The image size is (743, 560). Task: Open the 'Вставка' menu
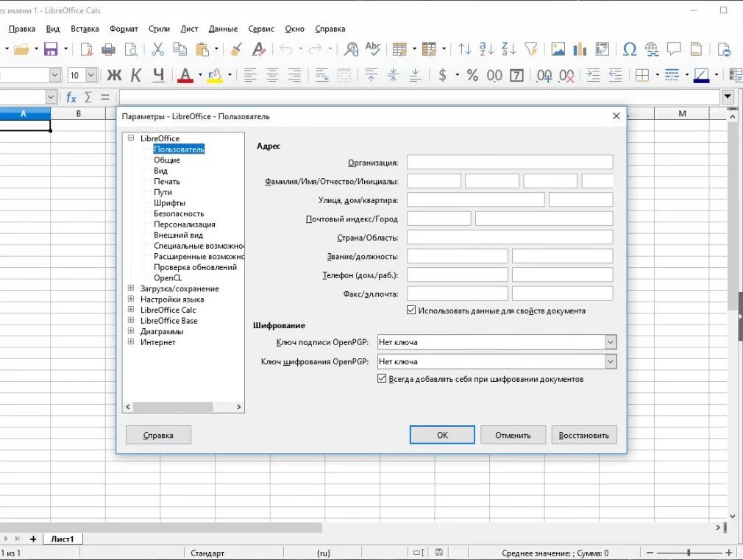pos(85,29)
